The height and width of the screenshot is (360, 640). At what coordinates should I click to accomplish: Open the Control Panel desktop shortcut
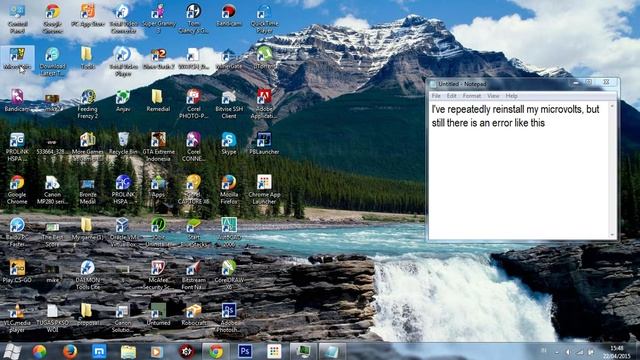(x=17, y=18)
